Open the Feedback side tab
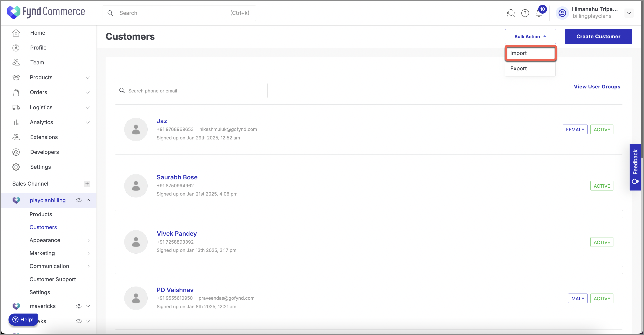 click(635, 167)
